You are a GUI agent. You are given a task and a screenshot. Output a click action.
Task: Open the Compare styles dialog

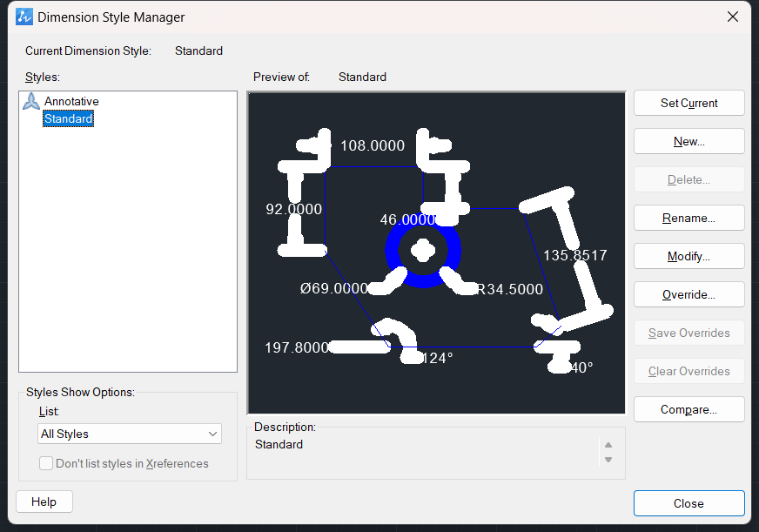(x=688, y=409)
